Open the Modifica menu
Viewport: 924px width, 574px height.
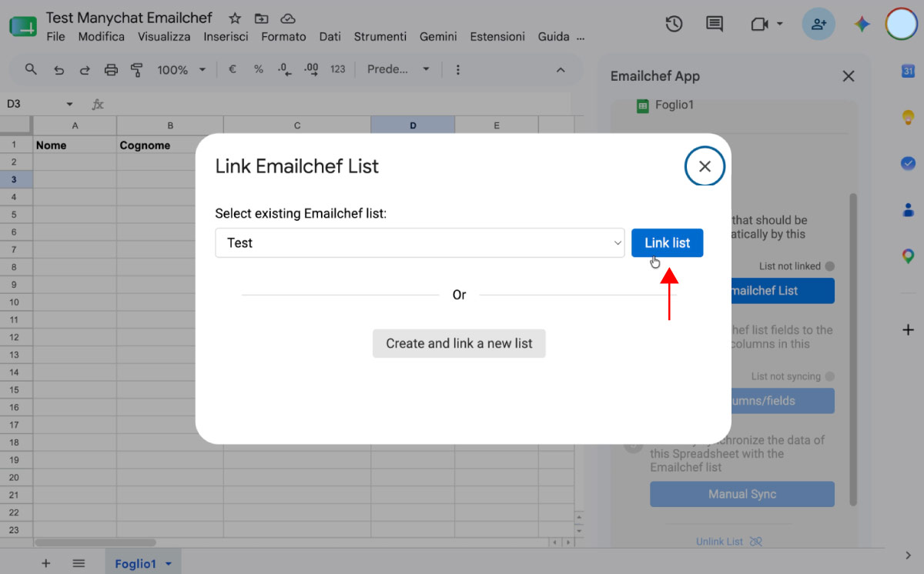102,36
